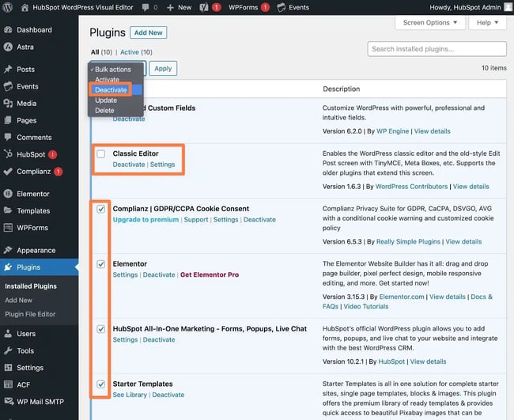The height and width of the screenshot is (420, 514).
Task: Click the Events sidebar icon
Action: tap(8, 86)
